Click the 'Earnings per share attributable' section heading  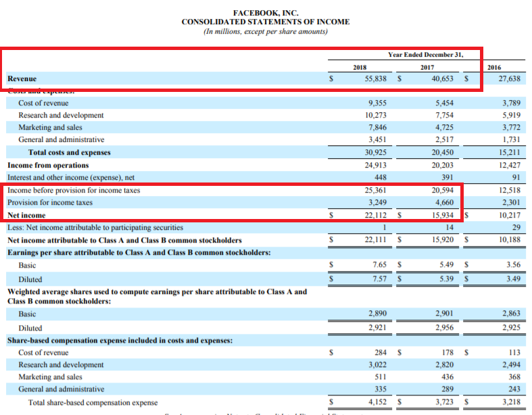point(139,253)
